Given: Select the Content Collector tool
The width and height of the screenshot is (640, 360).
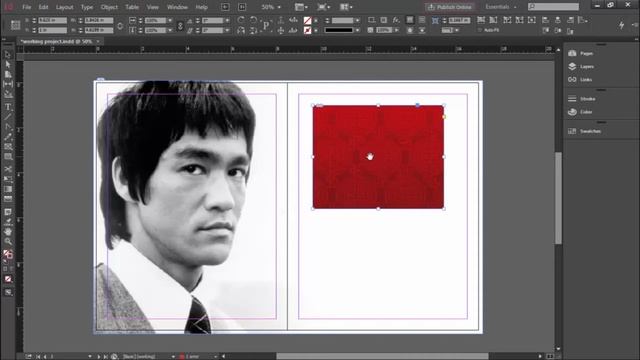Looking at the screenshot, I should point(8,94).
